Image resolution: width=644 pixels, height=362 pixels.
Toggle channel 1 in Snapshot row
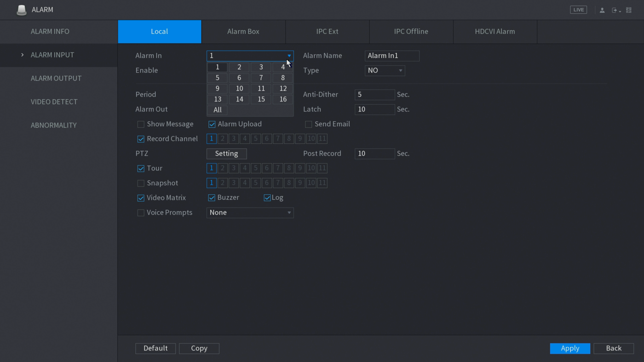212,183
